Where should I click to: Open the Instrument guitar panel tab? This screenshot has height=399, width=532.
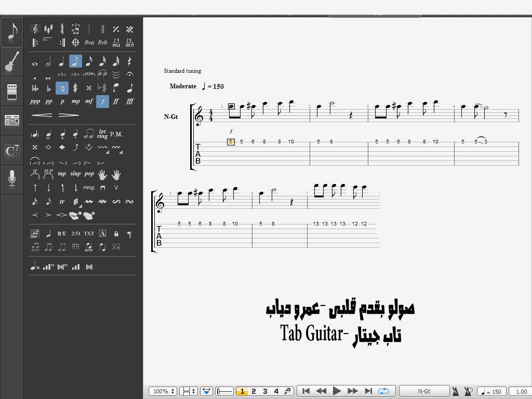[11, 61]
